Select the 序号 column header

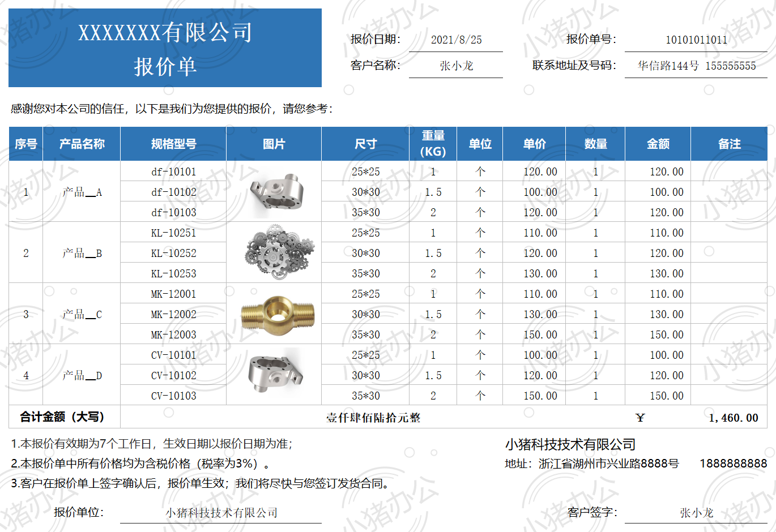click(26, 144)
